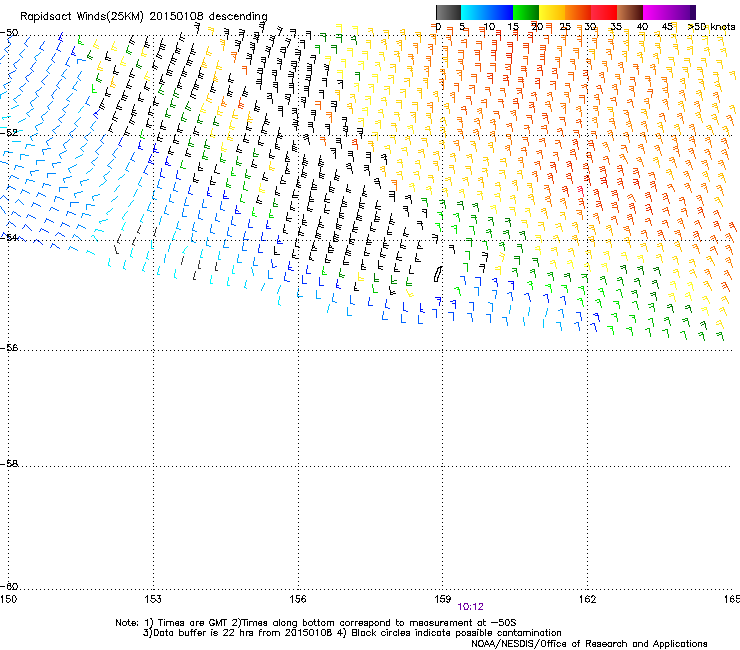
Task: Click the latitude label '-58'
Action: 9,464
